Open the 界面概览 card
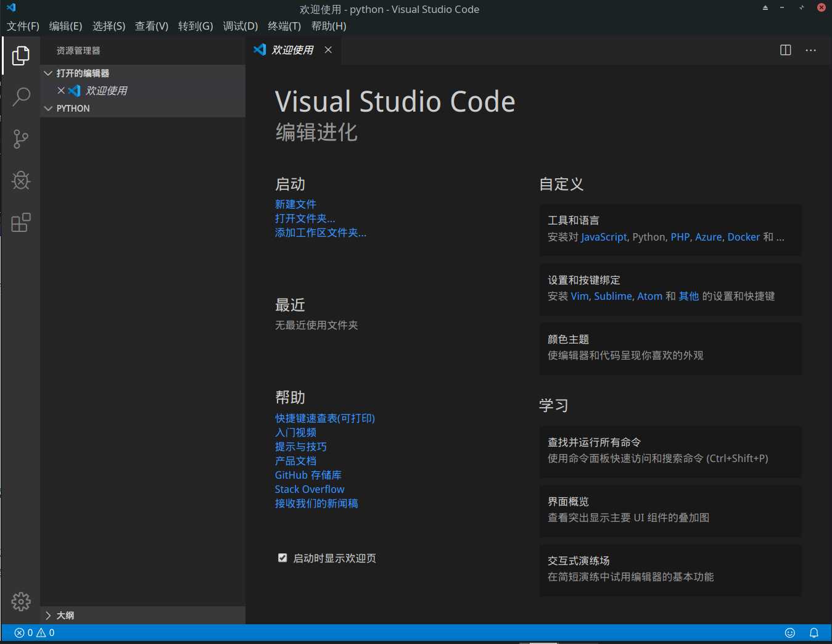Screen dimensions: 832x644 [670, 510]
